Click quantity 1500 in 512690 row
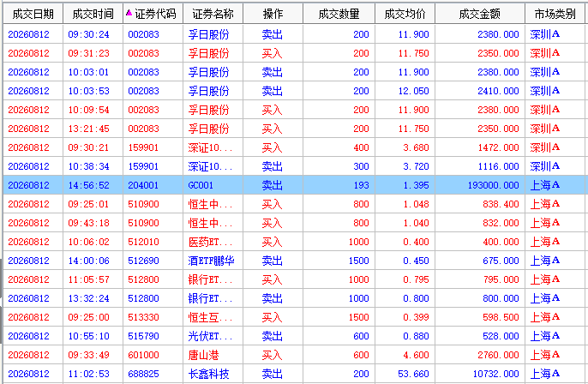Screen dimensions: 588x384 (359, 261)
